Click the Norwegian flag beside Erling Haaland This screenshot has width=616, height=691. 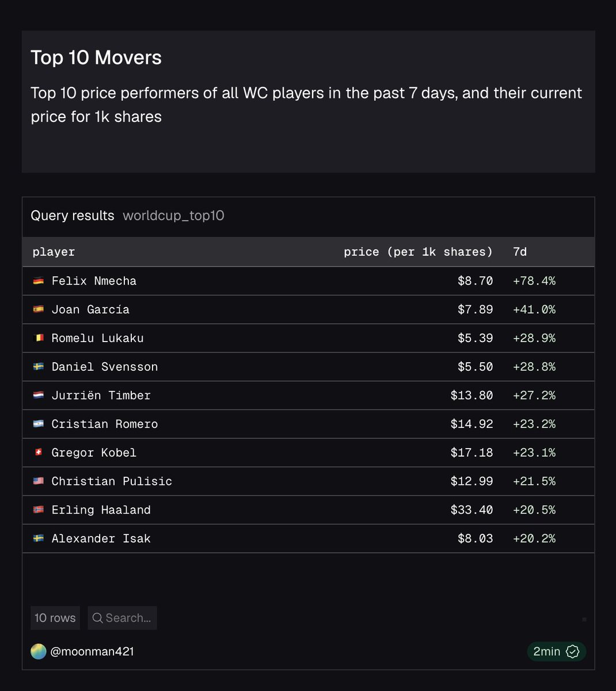[x=39, y=510]
